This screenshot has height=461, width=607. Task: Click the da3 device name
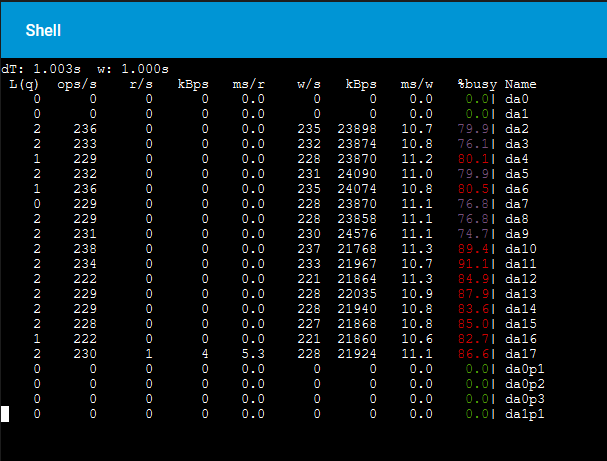[x=517, y=144]
